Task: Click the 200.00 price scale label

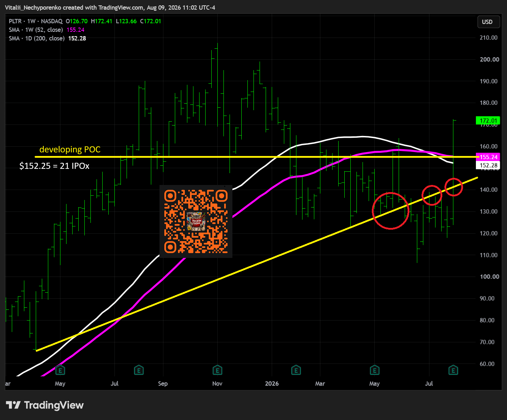Action: 489,59
